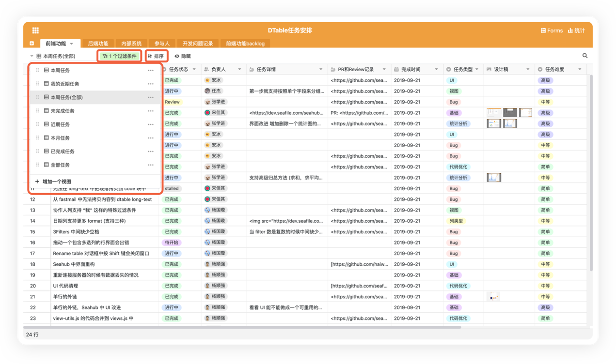Open options dots for 全部任务 view

pyautogui.click(x=151, y=166)
